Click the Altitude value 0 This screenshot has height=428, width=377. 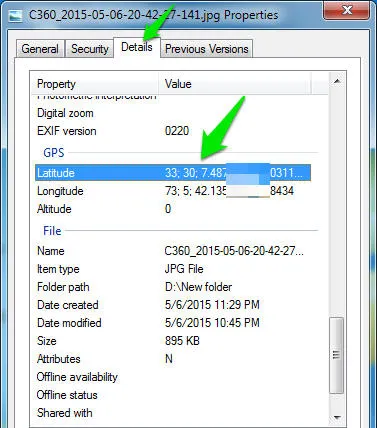coord(168,209)
